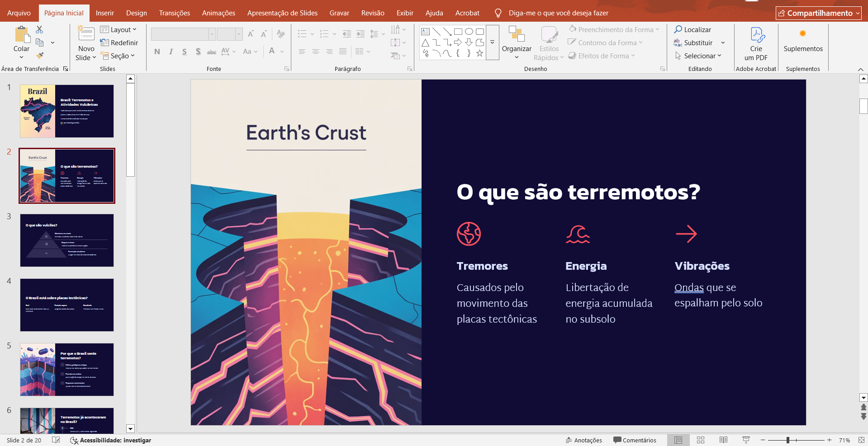The image size is (868, 446).
Task: Toggle Sublinhado (S) underline formatting
Action: coord(185,52)
